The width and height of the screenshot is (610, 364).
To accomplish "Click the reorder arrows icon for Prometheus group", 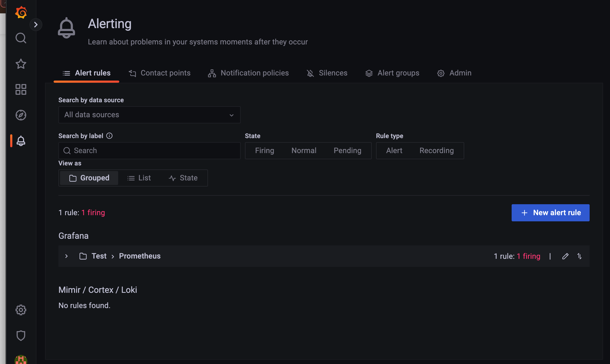I will (x=579, y=256).
